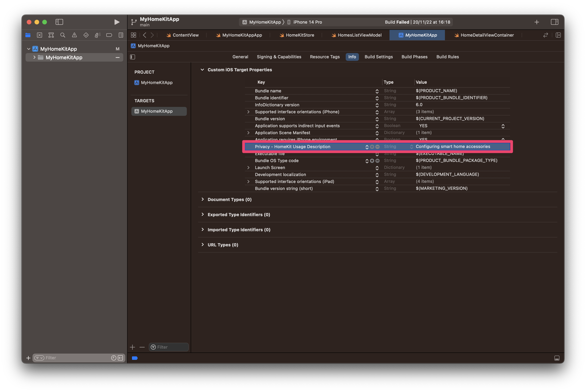
Task: Toggle the left navigator sidebar visibility
Action: pos(59,22)
